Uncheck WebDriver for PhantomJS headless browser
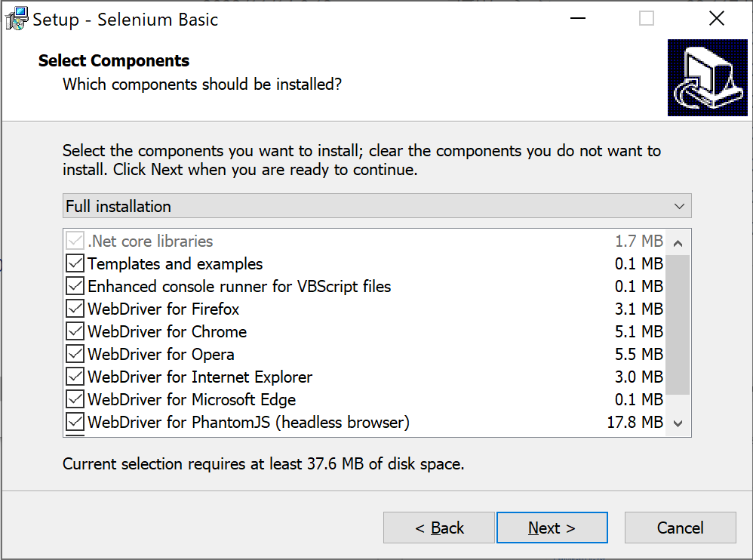Screen dimensions: 753x560 (x=73, y=422)
